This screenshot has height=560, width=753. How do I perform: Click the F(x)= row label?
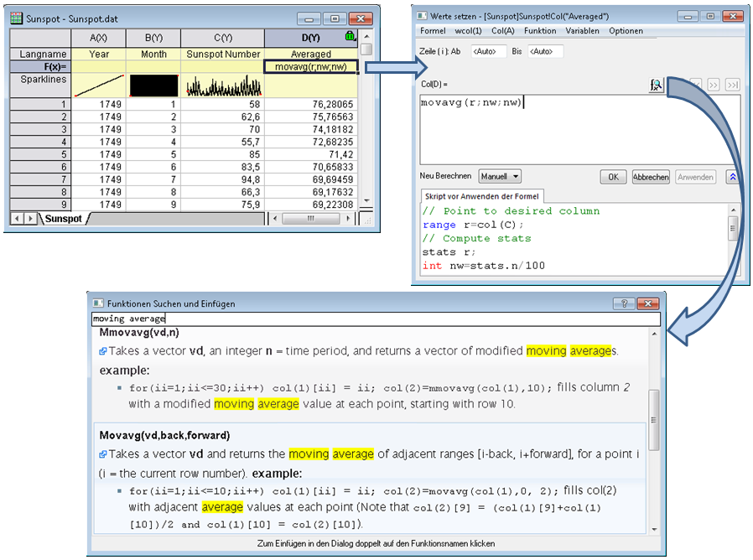pyautogui.click(x=40, y=67)
